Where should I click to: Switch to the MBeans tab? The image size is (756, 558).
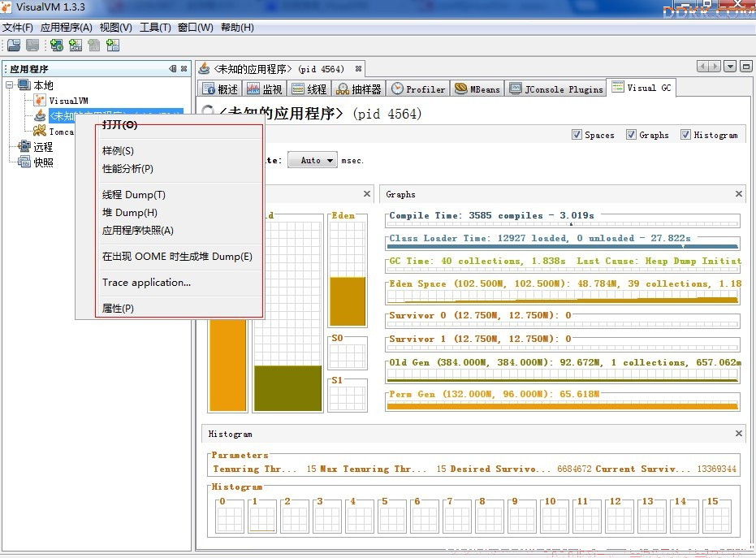point(477,89)
